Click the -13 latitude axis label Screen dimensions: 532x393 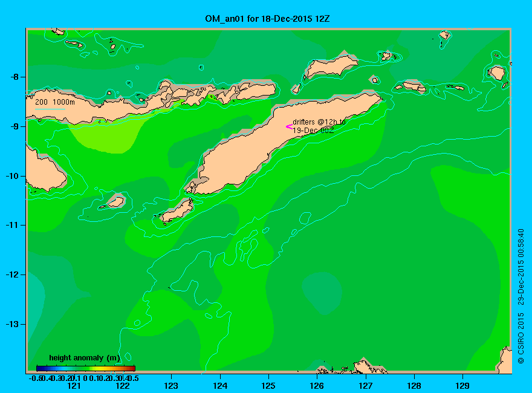click(x=12, y=324)
